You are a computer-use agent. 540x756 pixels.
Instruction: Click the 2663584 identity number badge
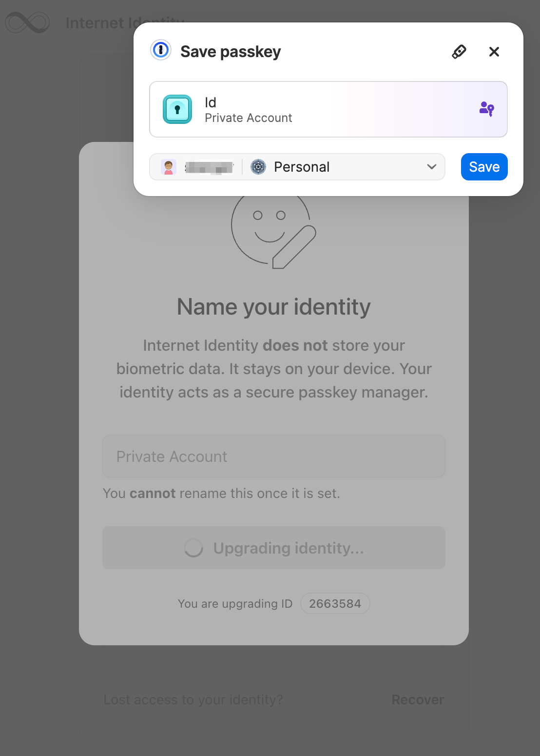335,603
